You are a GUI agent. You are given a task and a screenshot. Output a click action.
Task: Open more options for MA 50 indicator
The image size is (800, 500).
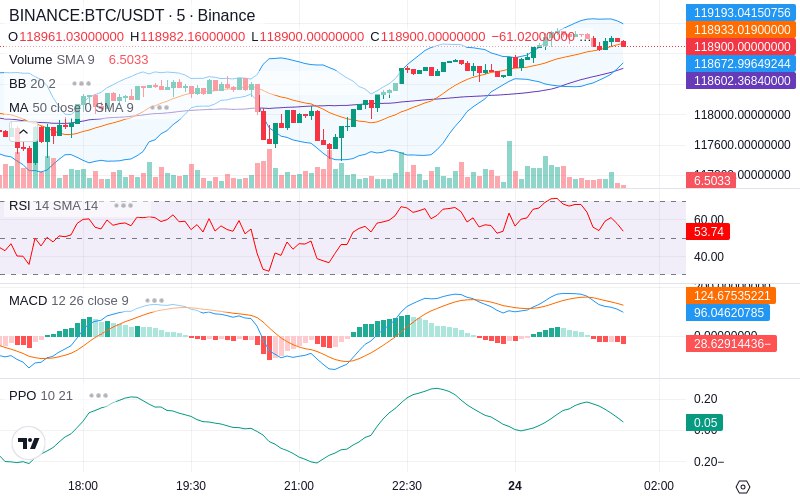coord(159,107)
